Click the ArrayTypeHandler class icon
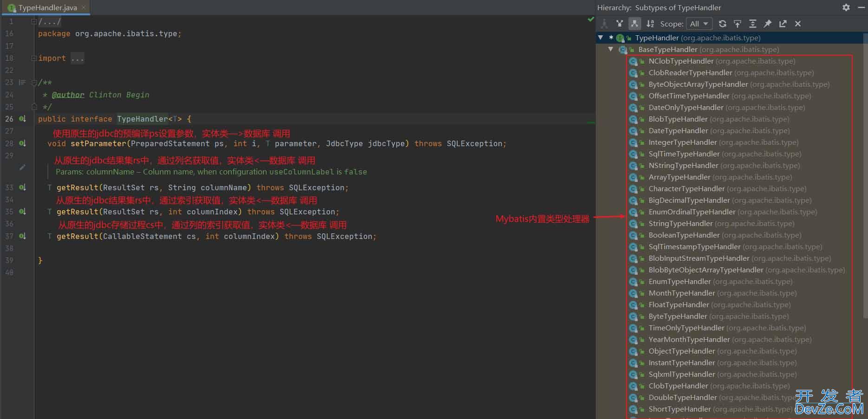The image size is (868, 419). pyautogui.click(x=633, y=177)
